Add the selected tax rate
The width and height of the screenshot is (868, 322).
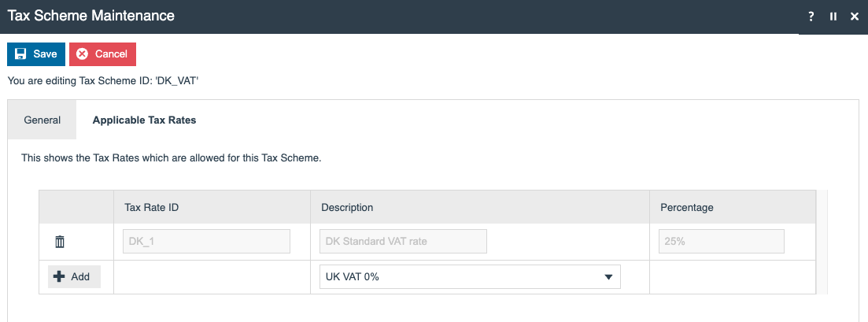(x=74, y=276)
